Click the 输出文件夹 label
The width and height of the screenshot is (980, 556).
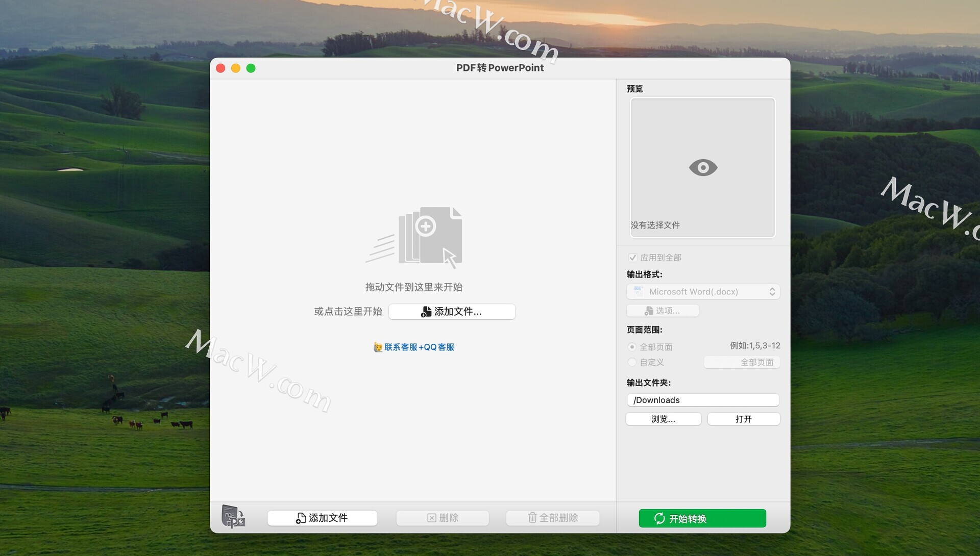[649, 383]
